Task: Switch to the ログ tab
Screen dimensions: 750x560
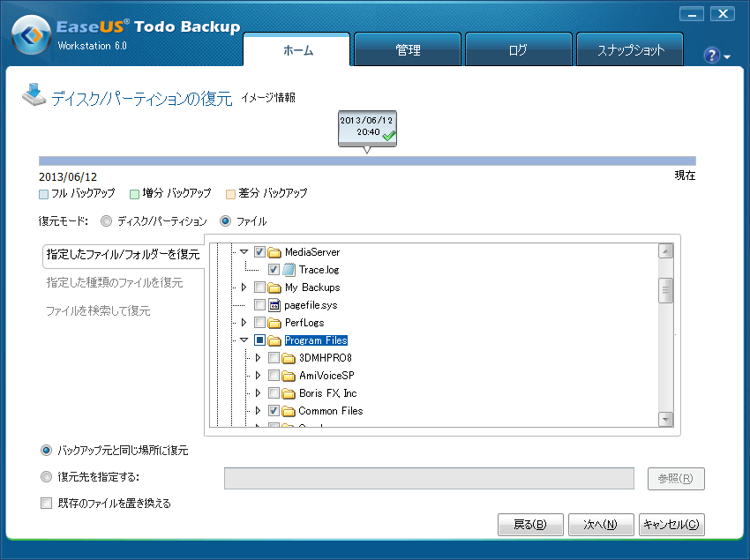Action: [x=519, y=49]
